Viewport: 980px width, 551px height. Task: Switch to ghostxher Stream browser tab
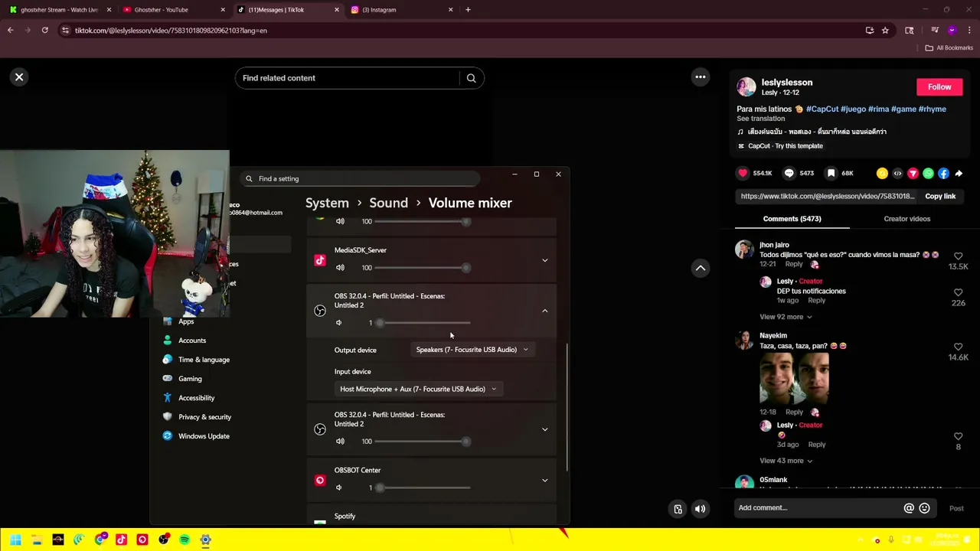click(60, 10)
